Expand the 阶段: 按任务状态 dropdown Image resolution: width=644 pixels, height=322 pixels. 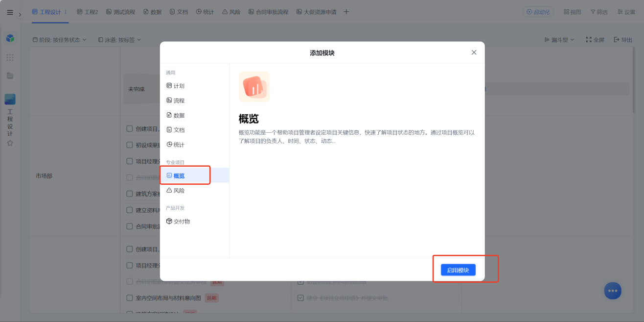(x=59, y=40)
